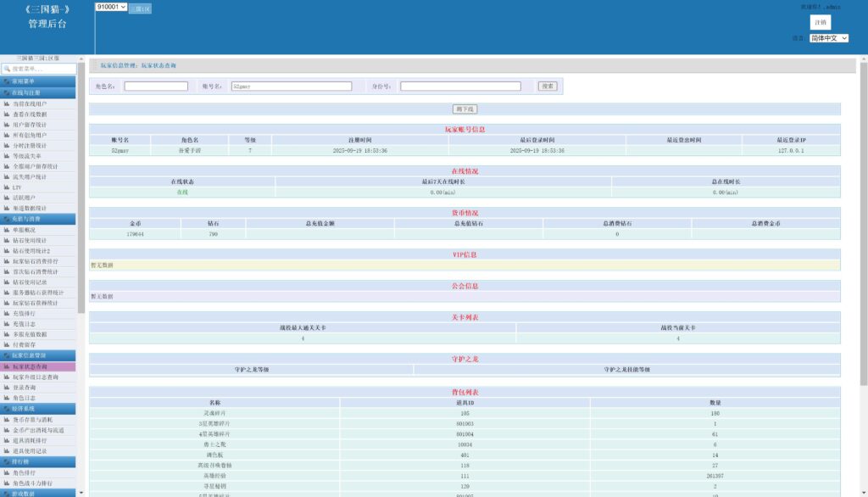Click the sidebar search menu box
868x497 pixels.
[41, 69]
